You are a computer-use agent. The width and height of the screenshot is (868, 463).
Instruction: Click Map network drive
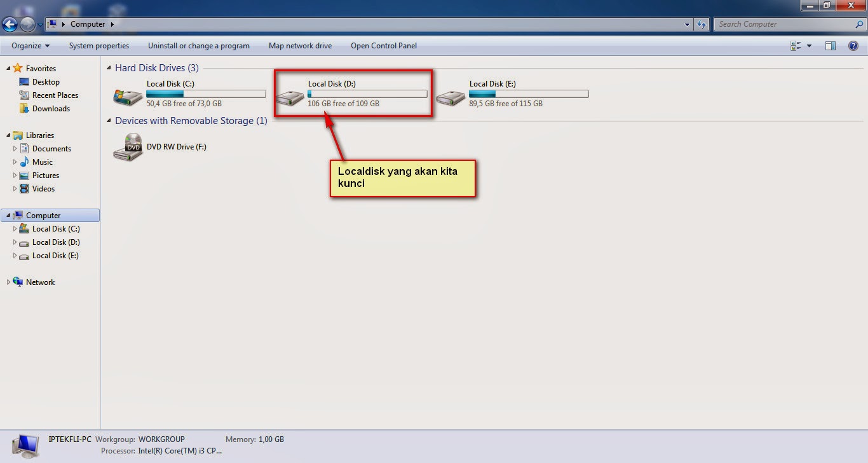click(300, 46)
